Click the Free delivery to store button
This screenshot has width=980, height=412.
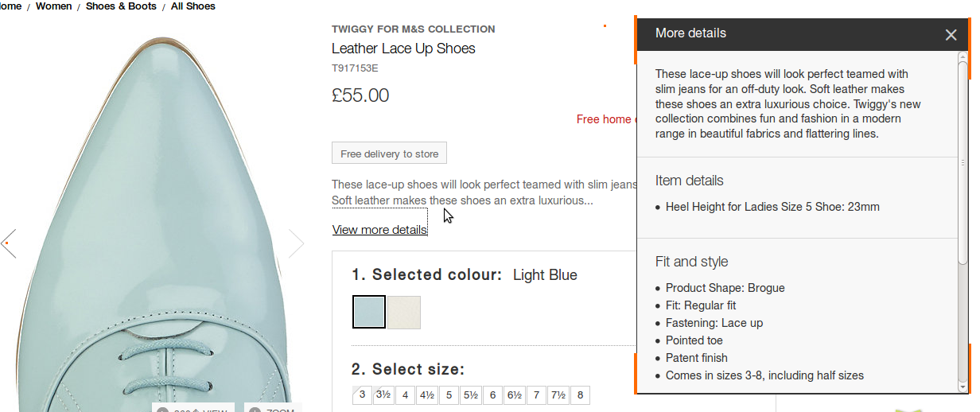coord(389,154)
